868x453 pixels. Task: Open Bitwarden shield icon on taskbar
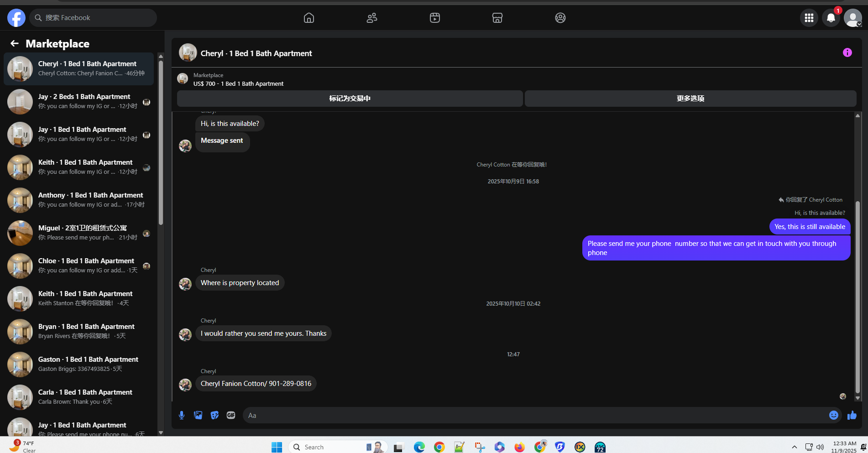560,447
